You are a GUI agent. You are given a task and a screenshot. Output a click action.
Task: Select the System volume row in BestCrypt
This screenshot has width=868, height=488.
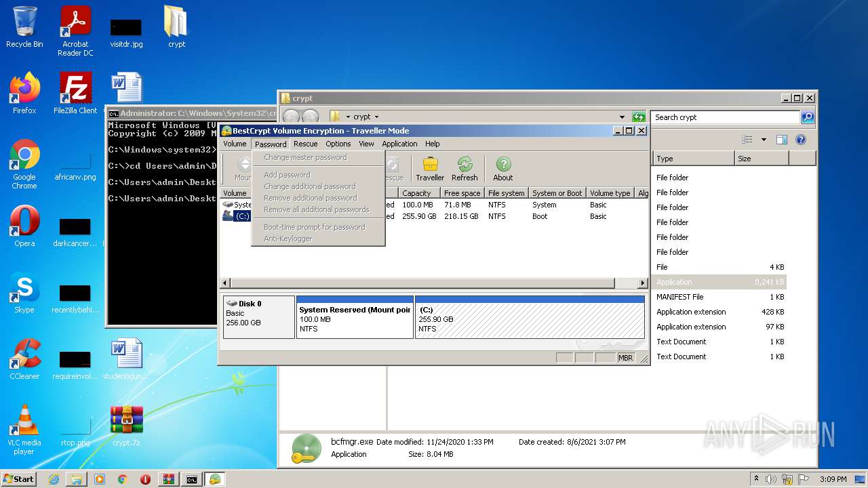pyautogui.click(x=434, y=205)
